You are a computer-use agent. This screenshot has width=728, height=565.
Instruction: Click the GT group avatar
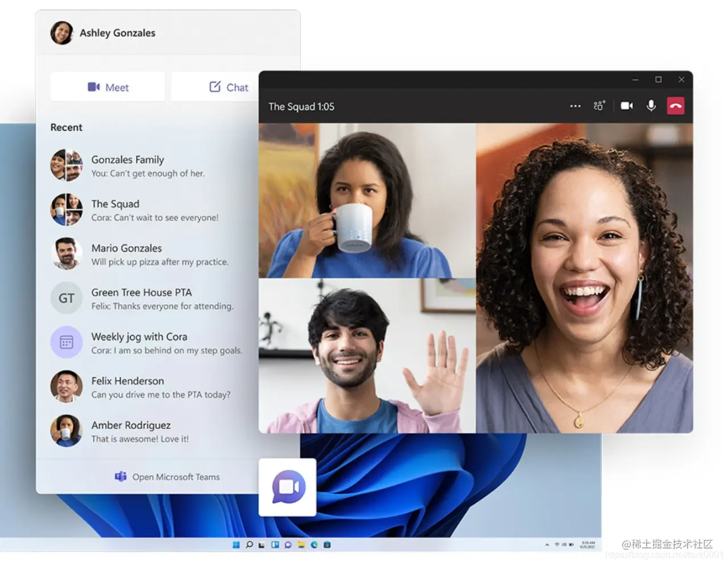coord(67,298)
